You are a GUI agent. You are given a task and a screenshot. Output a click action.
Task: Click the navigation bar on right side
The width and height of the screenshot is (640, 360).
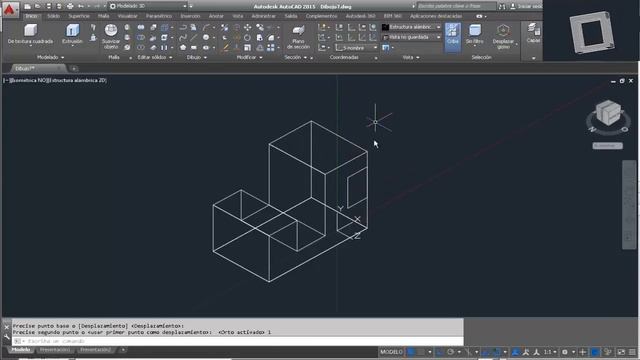(x=629, y=204)
